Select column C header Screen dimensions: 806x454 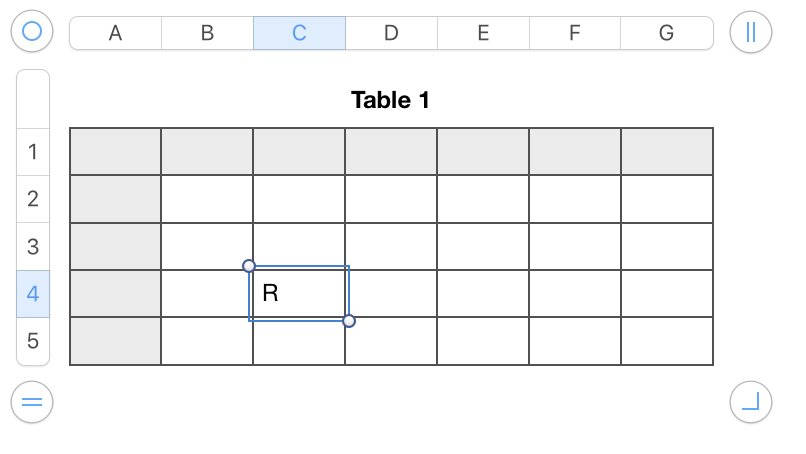(299, 33)
